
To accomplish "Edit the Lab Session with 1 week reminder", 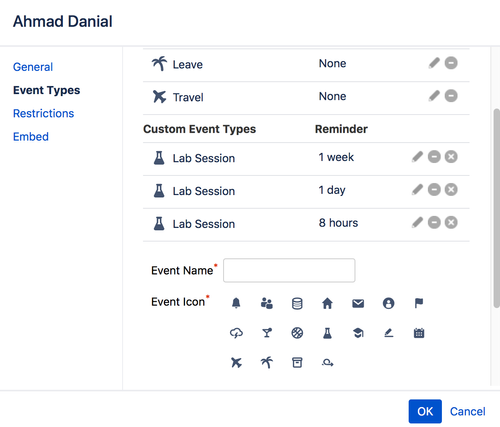I will (417, 157).
